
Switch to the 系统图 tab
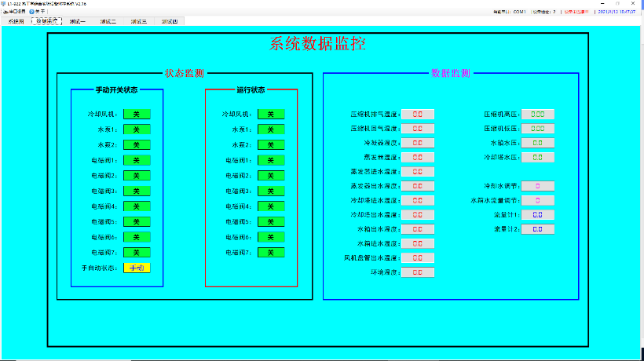click(x=16, y=21)
